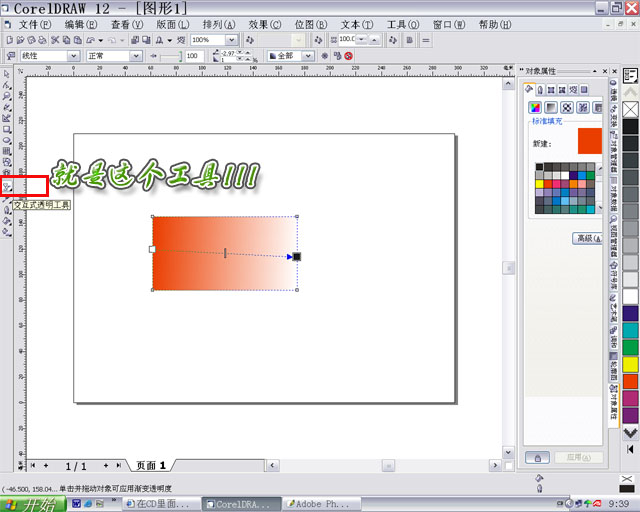Click the Freeze transparency snowflake icon
This screenshot has width=640, height=512.
tap(324, 56)
